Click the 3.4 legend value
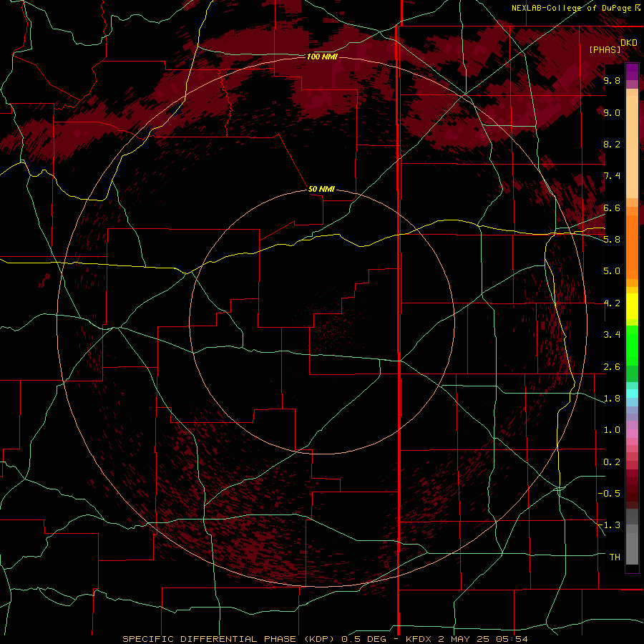This screenshot has width=644, height=644. click(x=612, y=335)
